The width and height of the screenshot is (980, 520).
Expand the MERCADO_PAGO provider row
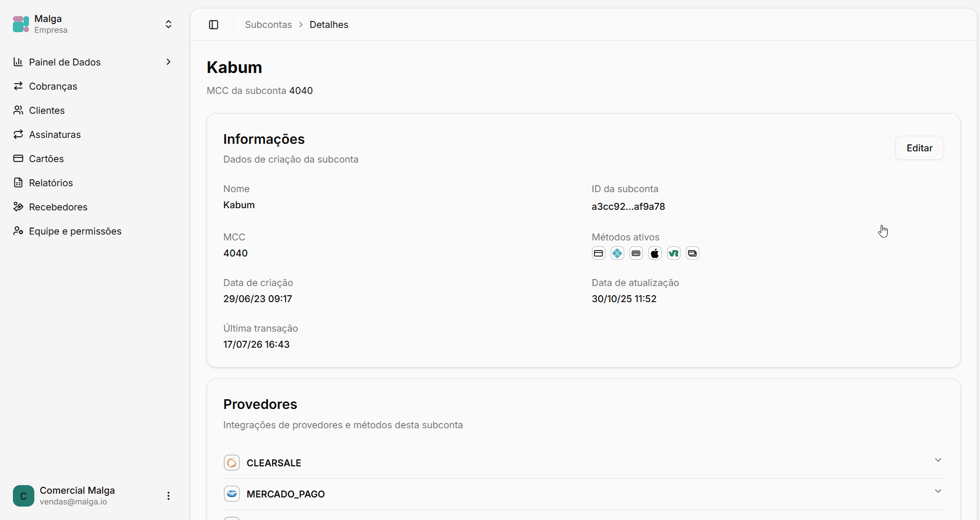(583, 494)
